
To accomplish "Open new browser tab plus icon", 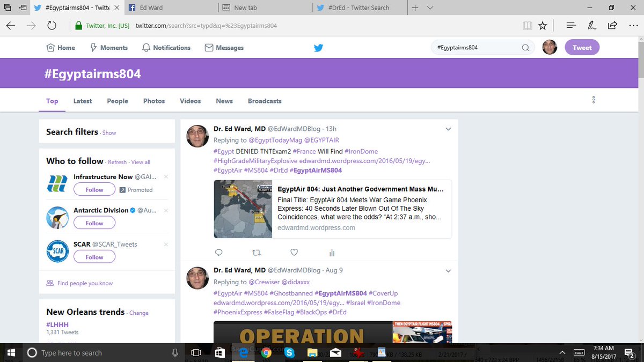I will coord(415,8).
